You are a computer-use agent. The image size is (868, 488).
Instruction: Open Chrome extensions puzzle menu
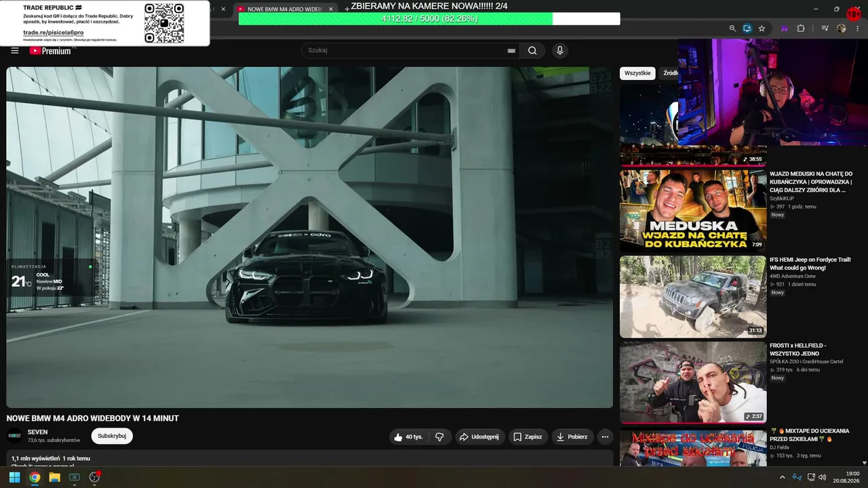coord(801,28)
